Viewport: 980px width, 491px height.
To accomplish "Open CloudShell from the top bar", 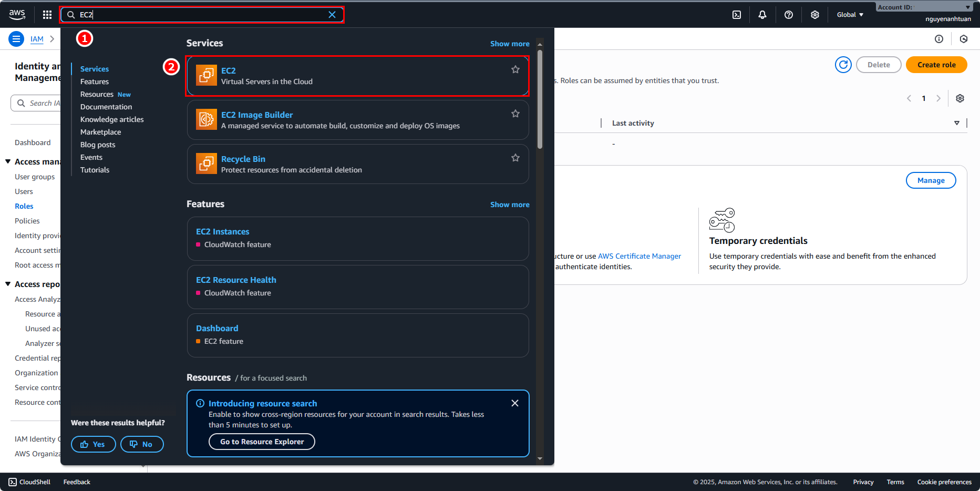I will pos(737,15).
